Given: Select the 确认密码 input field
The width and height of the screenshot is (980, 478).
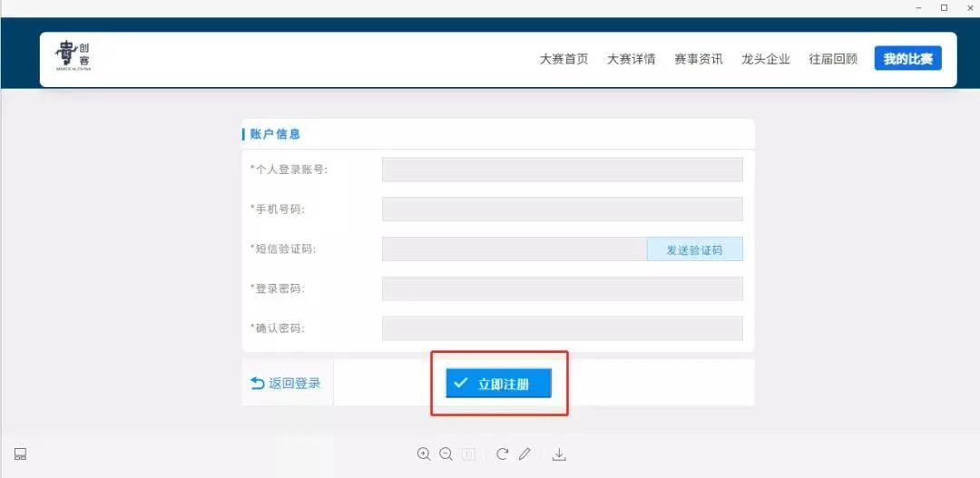Looking at the screenshot, I should (x=562, y=328).
